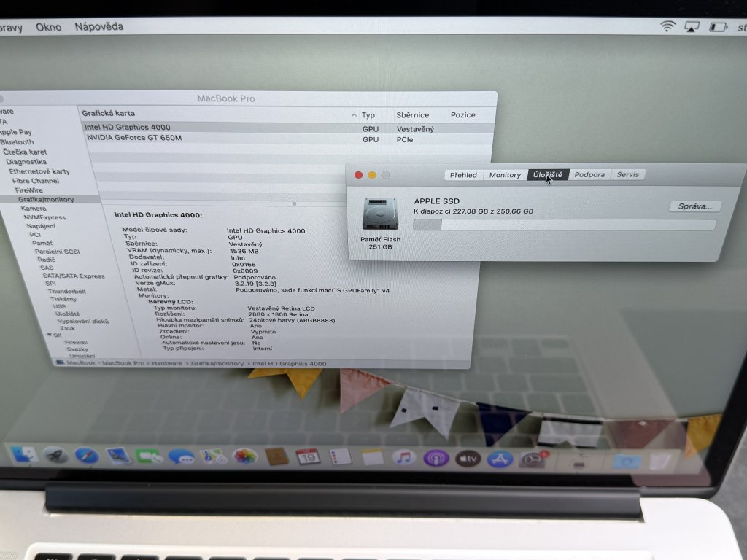Open the Trash in the Dock

click(660, 461)
